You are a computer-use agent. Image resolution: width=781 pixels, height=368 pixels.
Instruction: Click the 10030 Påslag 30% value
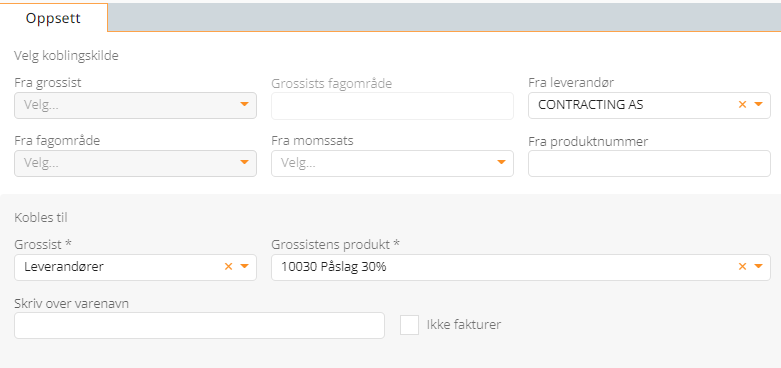334,267
